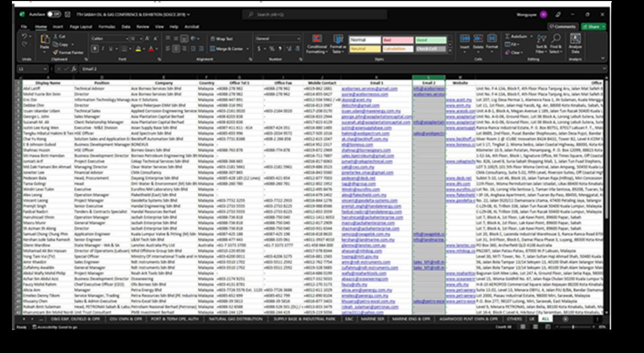Toggle Italic formatting

click(x=102, y=48)
